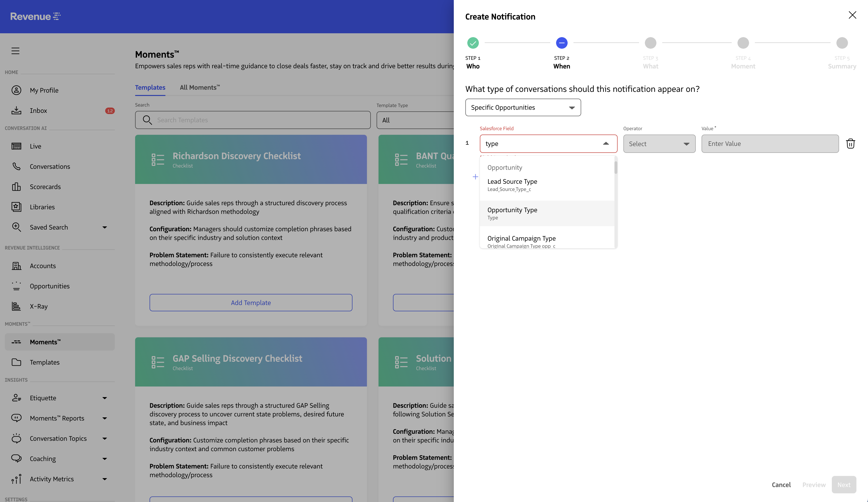Image resolution: width=868 pixels, height=502 pixels.
Task: Click the Moments Reports icon
Action: click(x=16, y=418)
